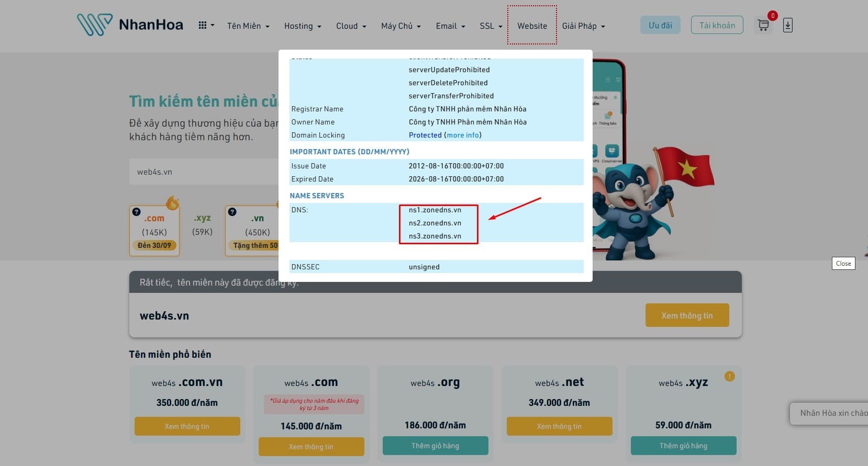
Task: Open the apps grid menu icon
Action: pos(203,25)
